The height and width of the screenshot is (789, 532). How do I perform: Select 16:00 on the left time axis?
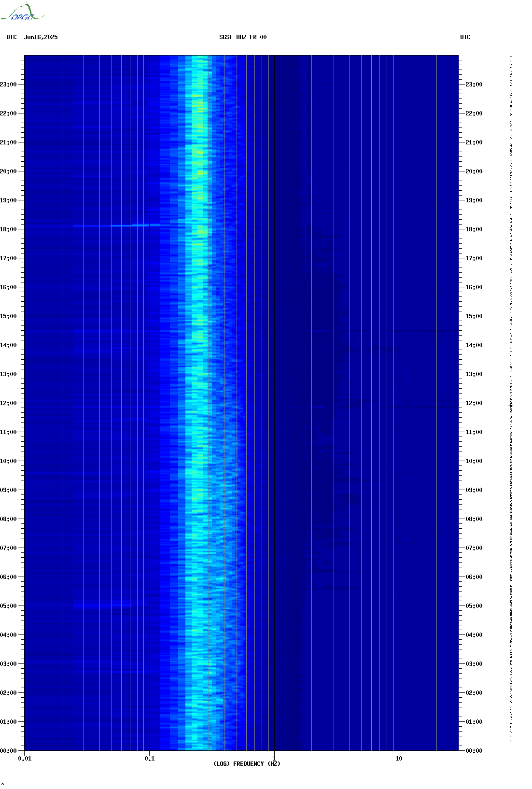pyautogui.click(x=8, y=287)
